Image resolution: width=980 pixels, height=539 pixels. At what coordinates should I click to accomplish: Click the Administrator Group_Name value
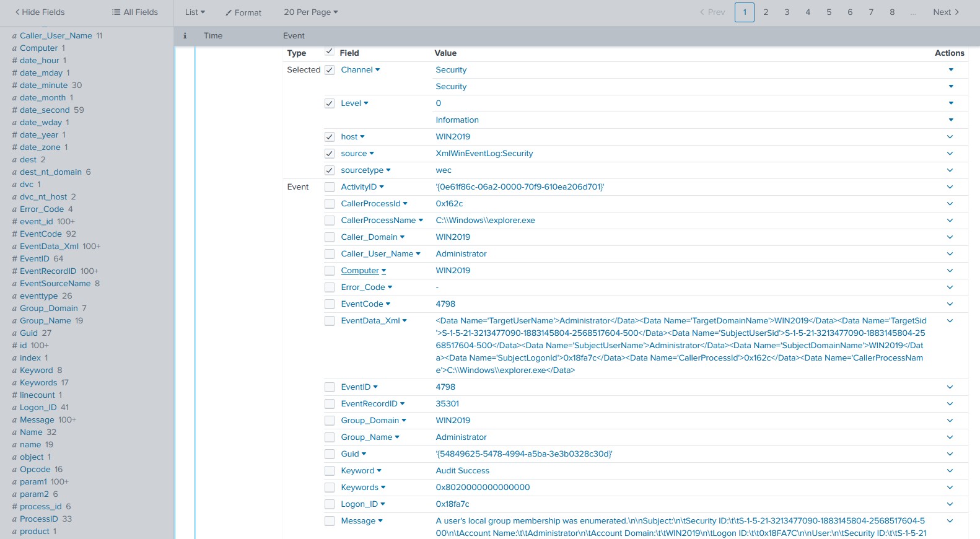[461, 437]
